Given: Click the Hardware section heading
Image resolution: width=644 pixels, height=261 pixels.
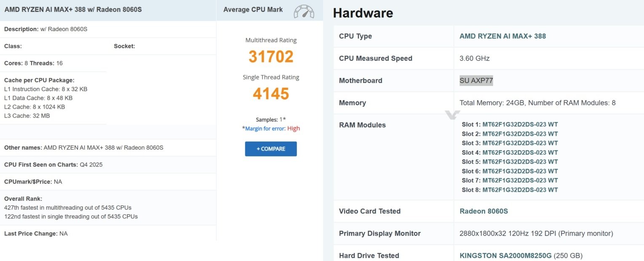Looking at the screenshot, I should pyautogui.click(x=363, y=13).
